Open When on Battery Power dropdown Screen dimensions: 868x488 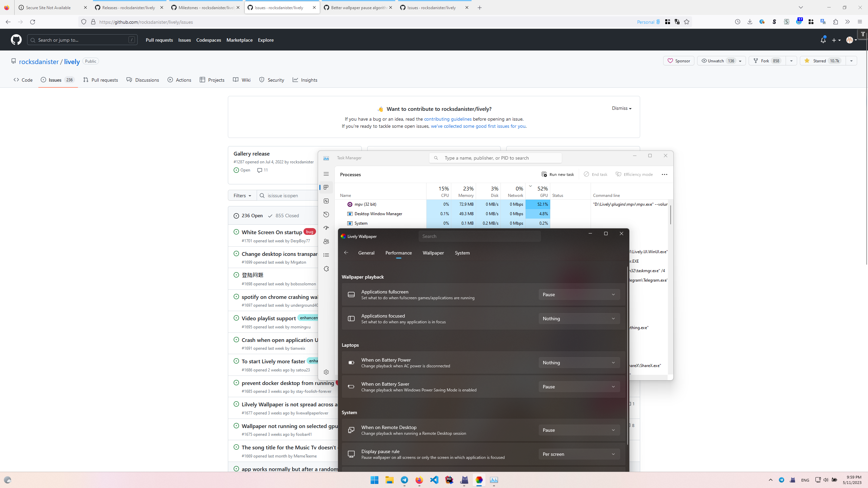579,363
